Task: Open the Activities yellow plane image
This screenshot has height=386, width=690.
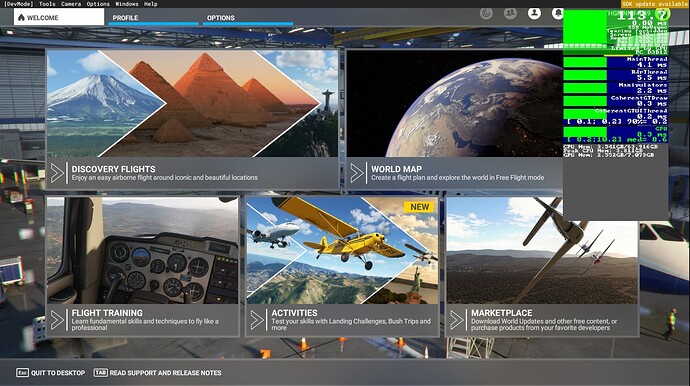Action: click(x=342, y=250)
